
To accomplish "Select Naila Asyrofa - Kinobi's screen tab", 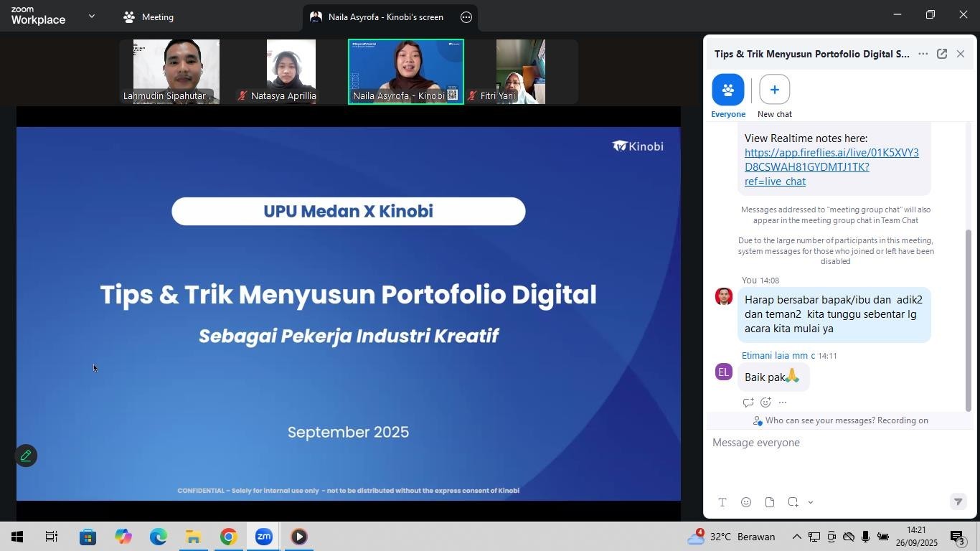I will pyautogui.click(x=385, y=17).
